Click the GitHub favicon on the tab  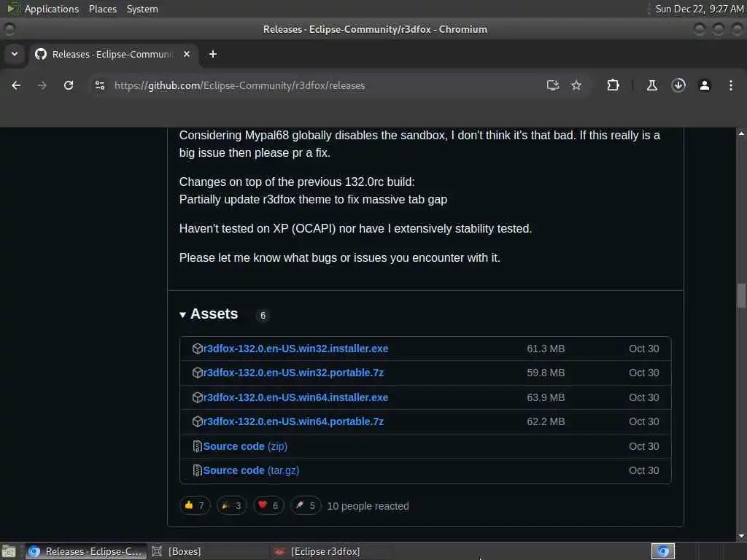(41, 54)
